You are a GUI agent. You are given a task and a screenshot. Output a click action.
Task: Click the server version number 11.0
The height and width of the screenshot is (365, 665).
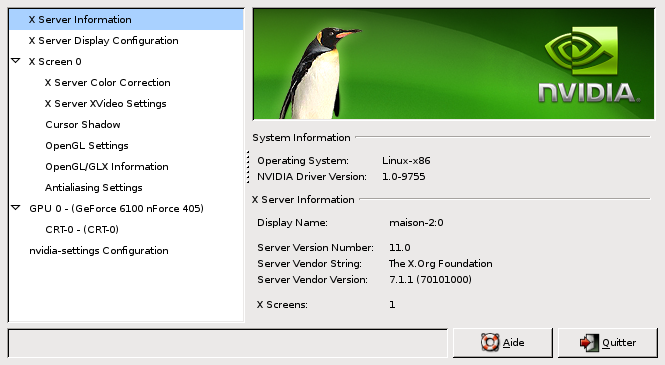pos(400,248)
